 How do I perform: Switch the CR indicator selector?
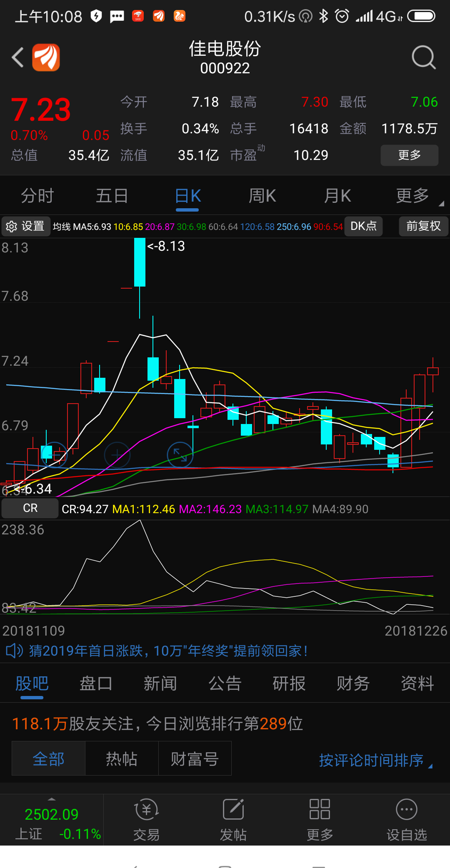[30, 508]
